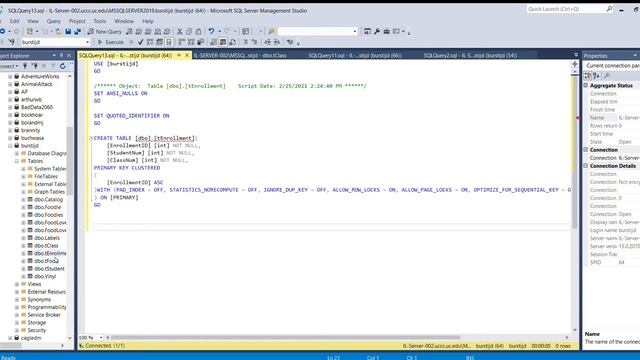Click the wrench Properties Window icon

pos(377,31)
